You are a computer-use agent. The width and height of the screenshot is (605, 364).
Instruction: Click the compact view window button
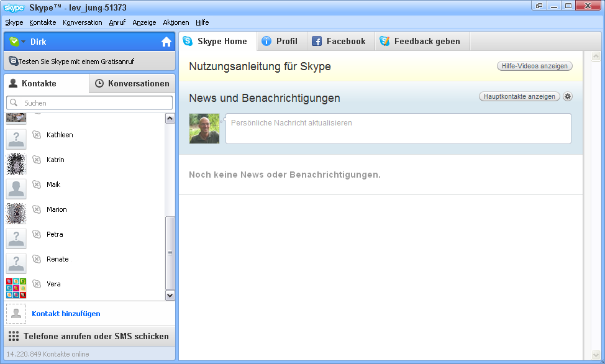(x=539, y=6)
